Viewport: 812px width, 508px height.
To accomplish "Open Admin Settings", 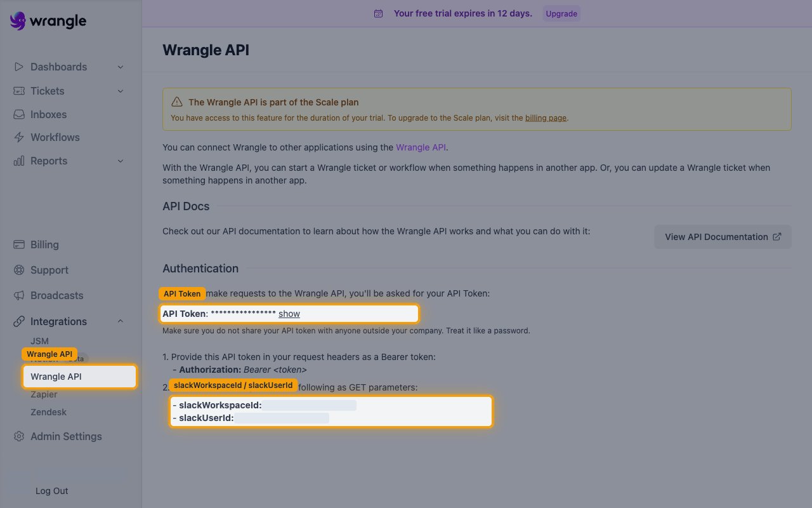I will 66,436.
